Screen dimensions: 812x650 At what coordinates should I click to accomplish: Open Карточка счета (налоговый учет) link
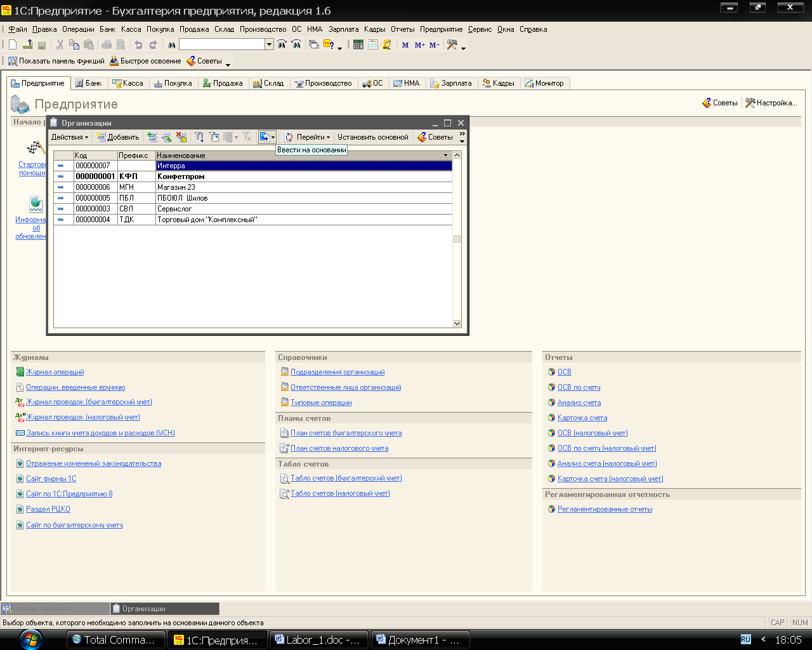click(610, 479)
